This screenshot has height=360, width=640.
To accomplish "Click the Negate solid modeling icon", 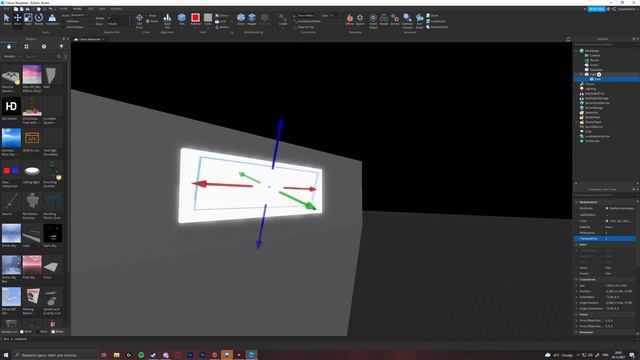I will 252,19.
